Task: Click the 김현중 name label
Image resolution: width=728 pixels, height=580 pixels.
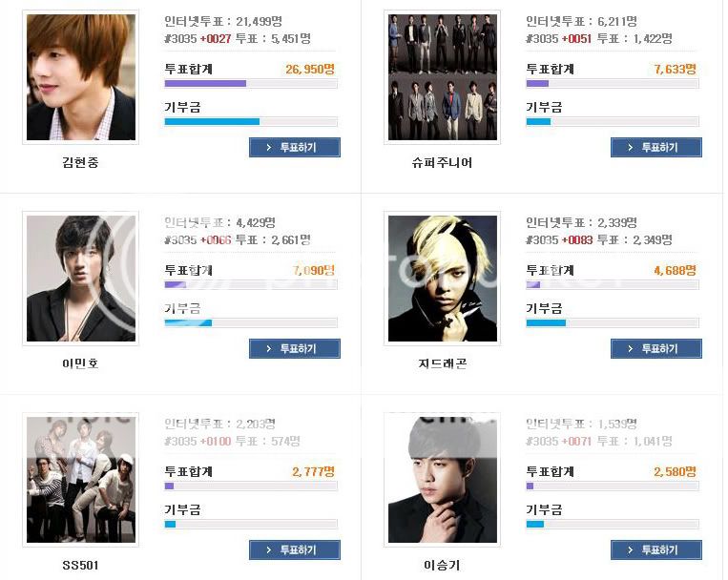Action: pos(80,162)
